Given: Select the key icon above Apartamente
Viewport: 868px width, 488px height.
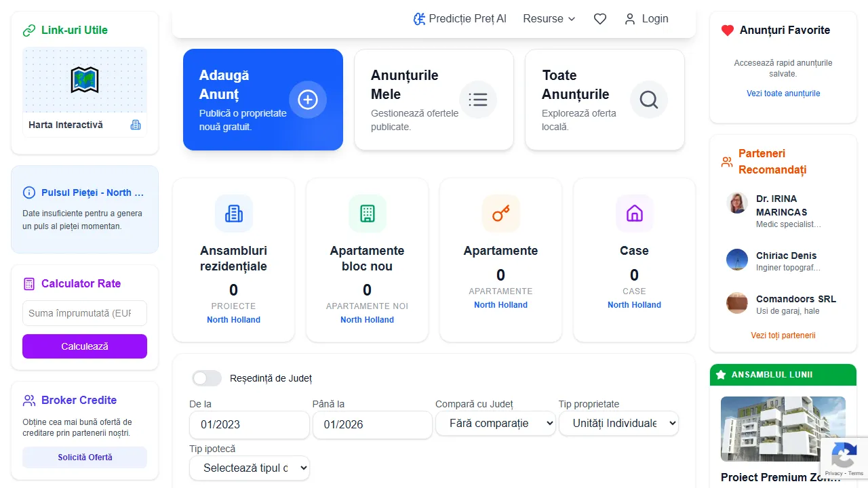Looking at the screenshot, I should [500, 213].
